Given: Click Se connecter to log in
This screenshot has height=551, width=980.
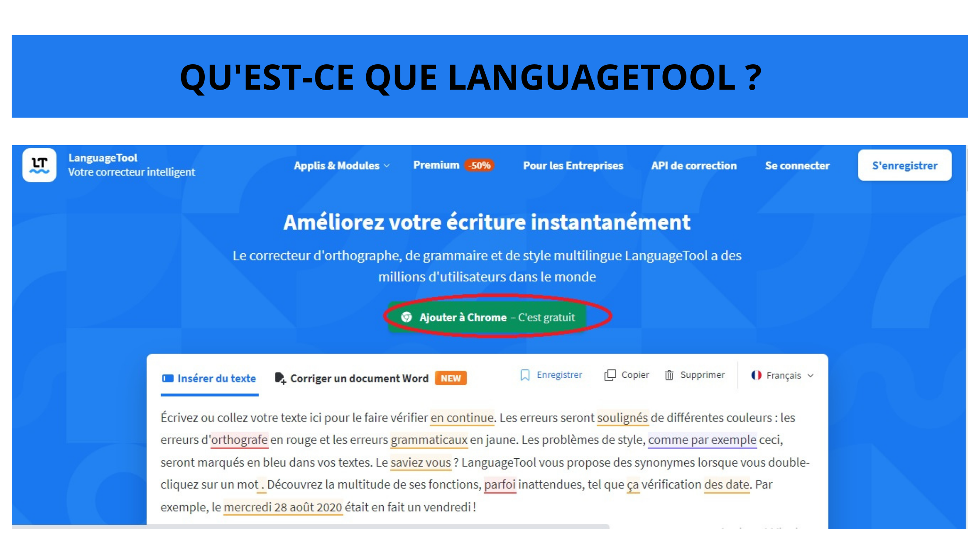Looking at the screenshot, I should [797, 166].
